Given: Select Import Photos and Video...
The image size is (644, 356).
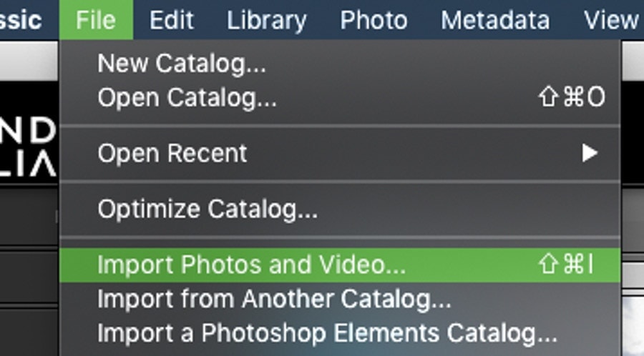Looking at the screenshot, I should pos(340,265).
